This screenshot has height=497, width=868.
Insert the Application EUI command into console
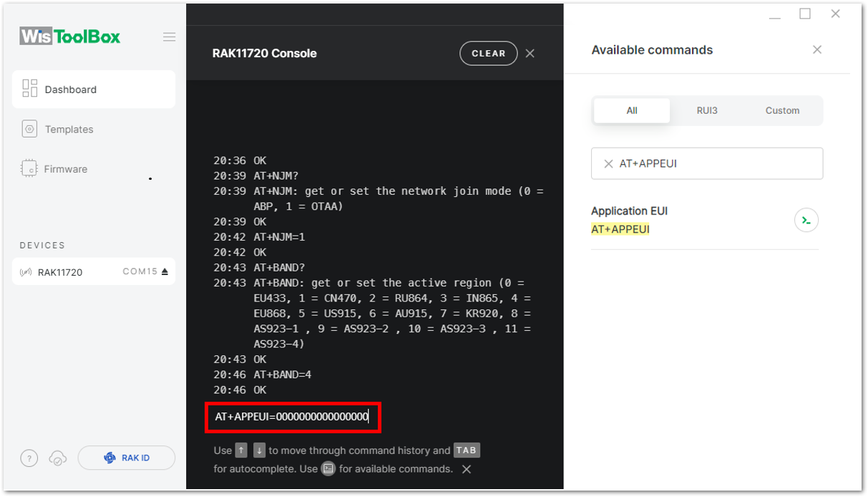(806, 220)
